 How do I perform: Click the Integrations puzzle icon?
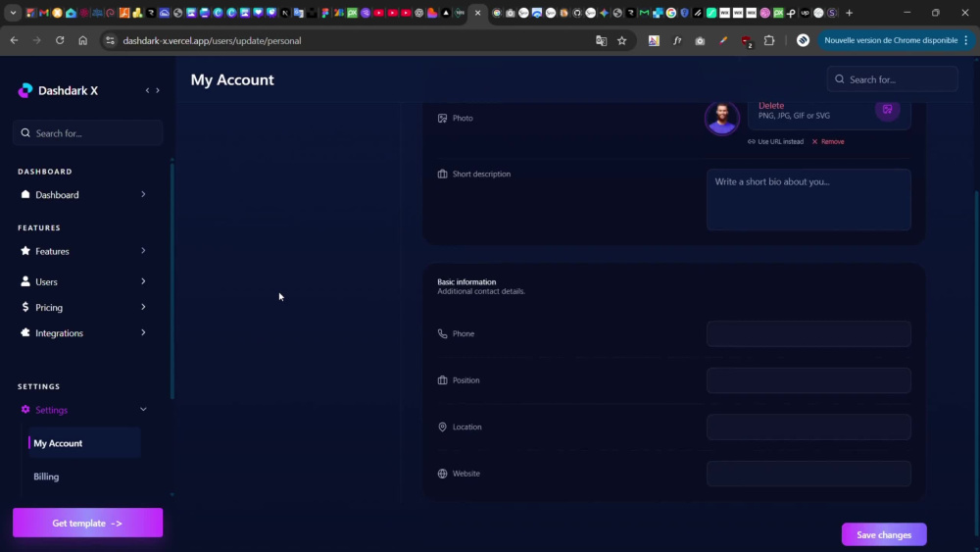click(25, 332)
